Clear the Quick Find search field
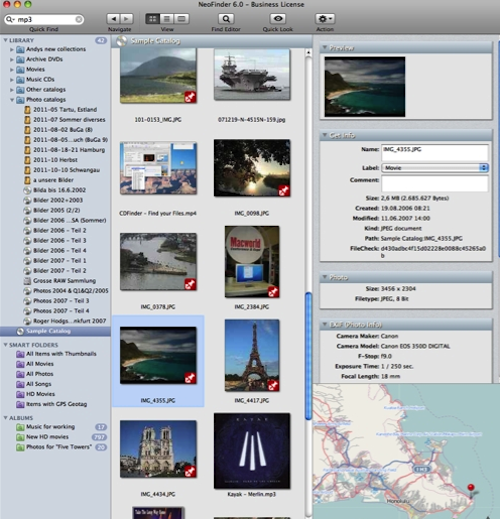 tap(79, 19)
